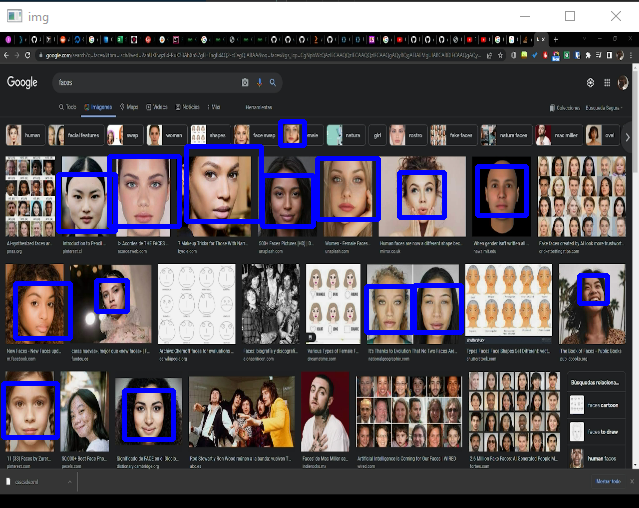Open the WIRED faces grid thumbnail
Screen dimensions: 639x508
409,411
